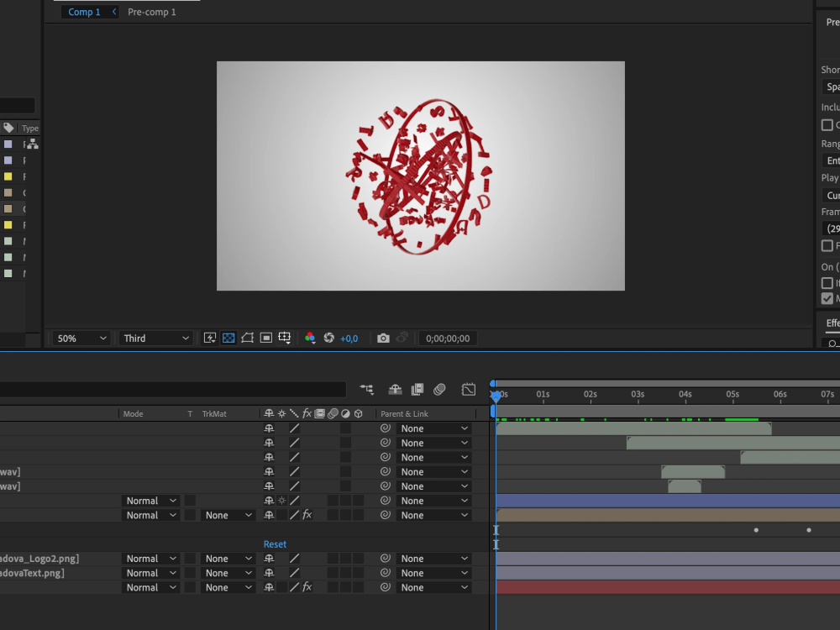Screen dimensions: 840x630
Task: Click the blue Reset link
Action: pyautogui.click(x=275, y=543)
